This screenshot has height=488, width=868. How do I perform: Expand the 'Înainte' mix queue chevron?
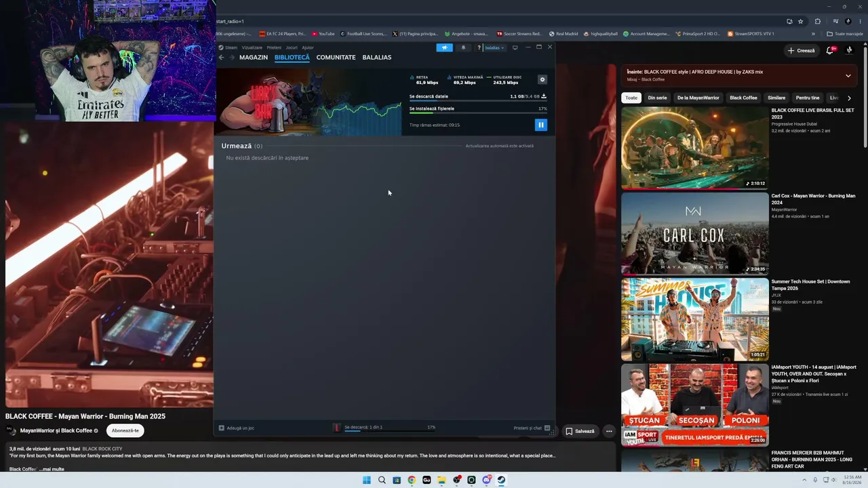[848, 75]
